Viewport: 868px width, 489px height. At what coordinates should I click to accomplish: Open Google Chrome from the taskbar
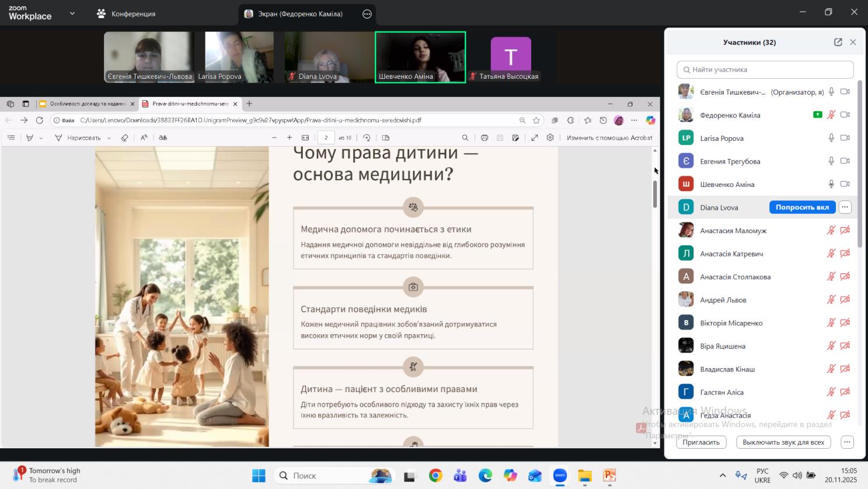click(x=435, y=476)
